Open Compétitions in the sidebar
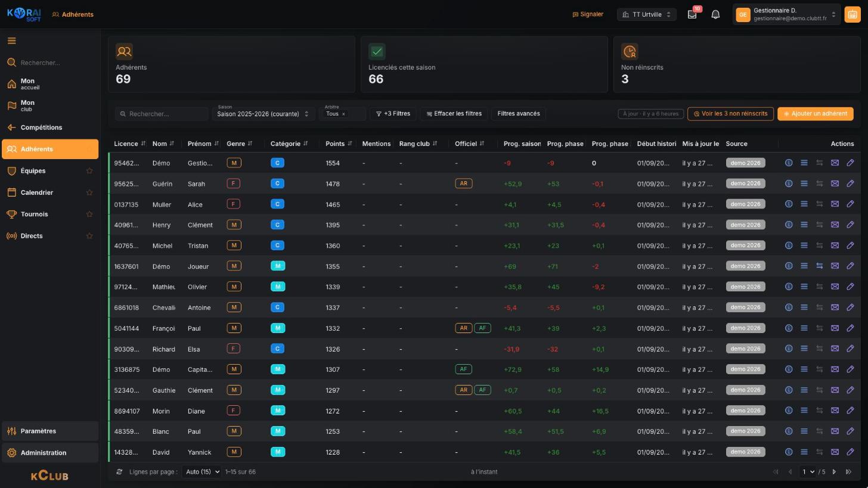Screen dimensions: 868x488 50,128
